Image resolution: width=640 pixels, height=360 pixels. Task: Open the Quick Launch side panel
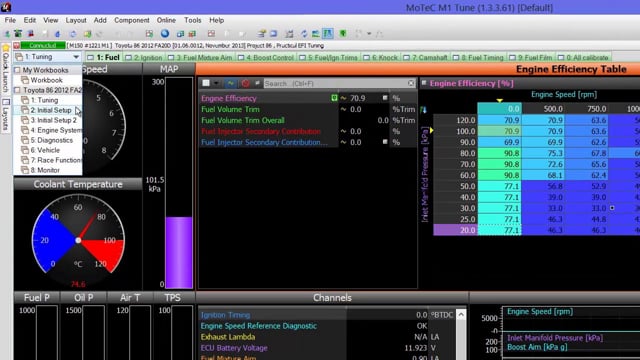pos(6,69)
